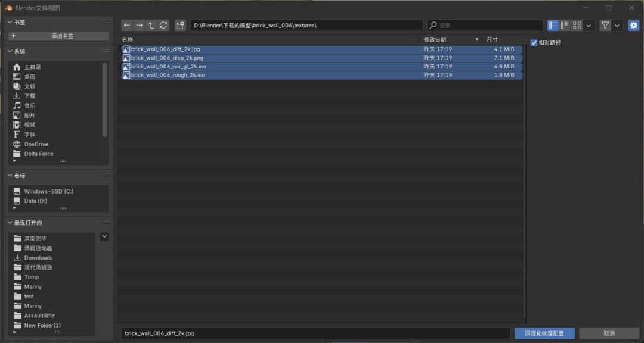
Task: Refresh the file list
Action: (x=163, y=26)
